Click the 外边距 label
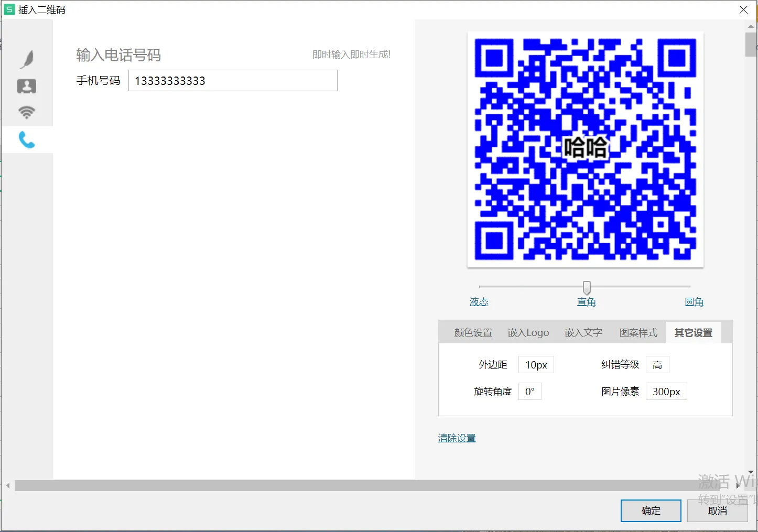The width and height of the screenshot is (758, 532). [493, 365]
